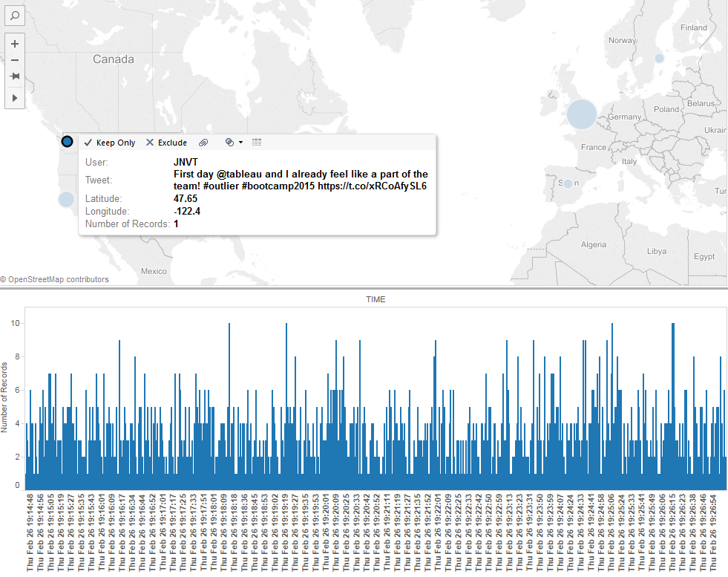Image resolution: width=728 pixels, height=577 pixels.
Task: Click the dark selected circle mark
Action: click(67, 141)
